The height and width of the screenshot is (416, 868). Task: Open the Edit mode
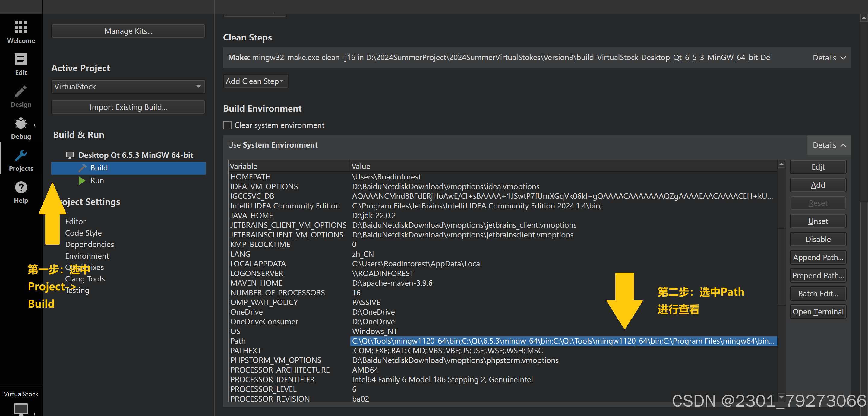point(21,64)
